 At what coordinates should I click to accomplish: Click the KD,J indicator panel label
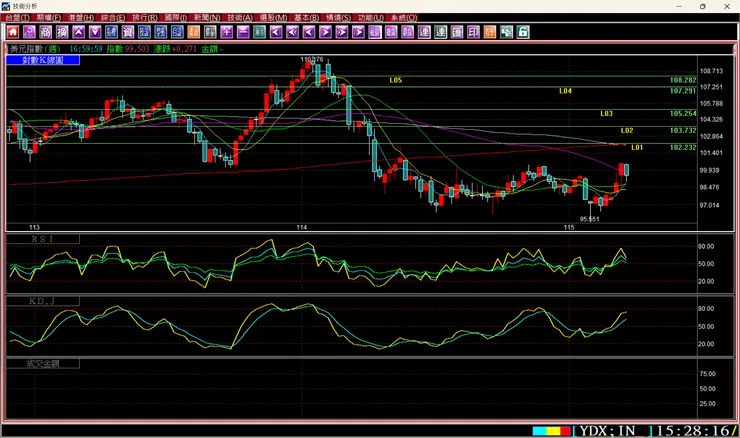point(42,301)
